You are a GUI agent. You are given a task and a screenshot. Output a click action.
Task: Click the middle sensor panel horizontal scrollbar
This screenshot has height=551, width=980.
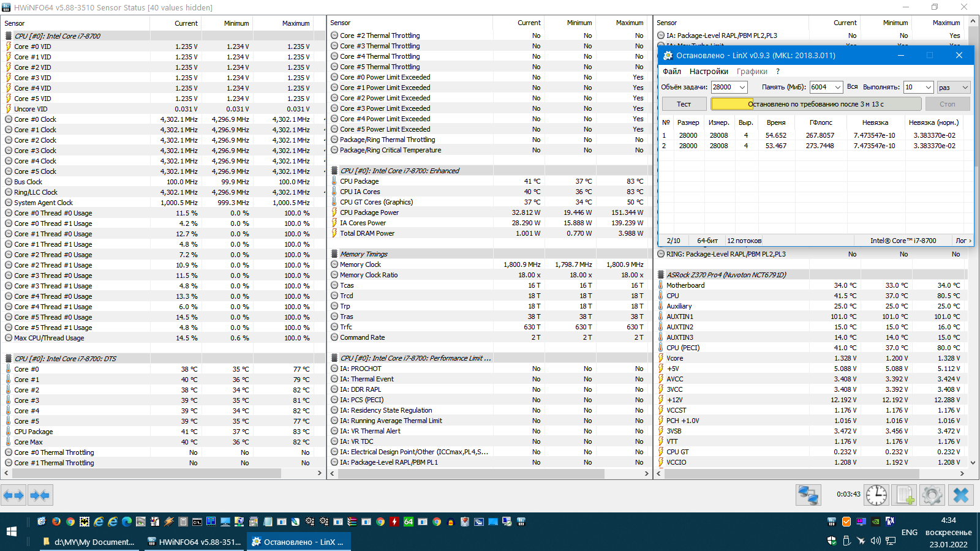pyautogui.click(x=470, y=473)
